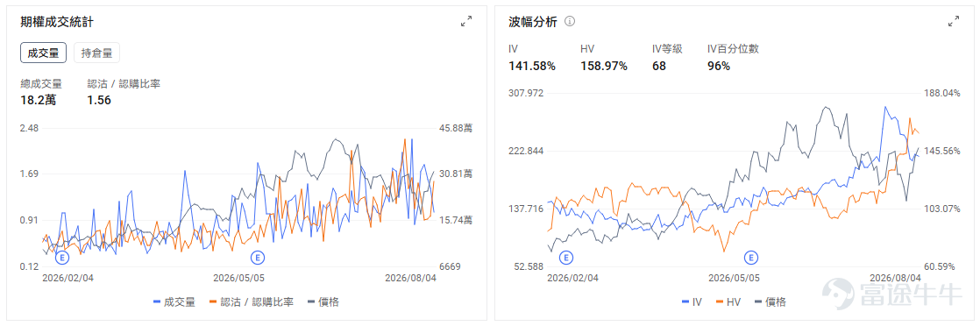Click the 15.74萬 right axis label
Screen dimensions: 980x326
pyautogui.click(x=457, y=220)
